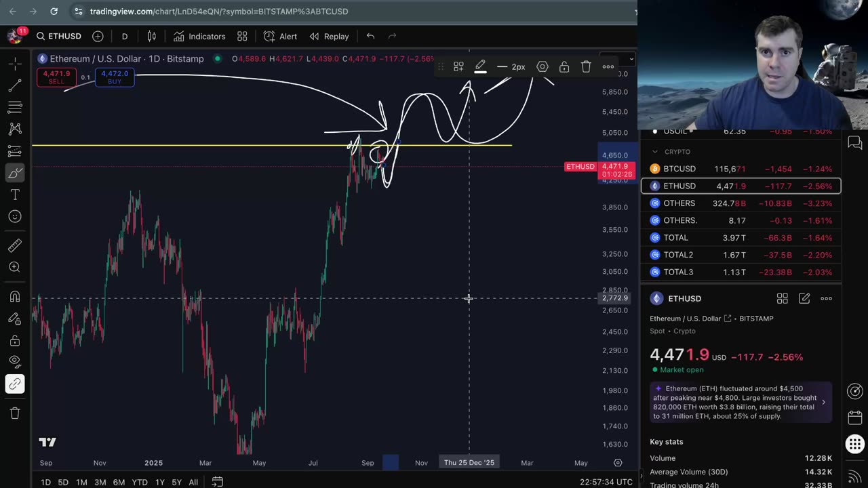Open the emoji icons tool
This screenshot has height=488, width=868.
(x=15, y=216)
